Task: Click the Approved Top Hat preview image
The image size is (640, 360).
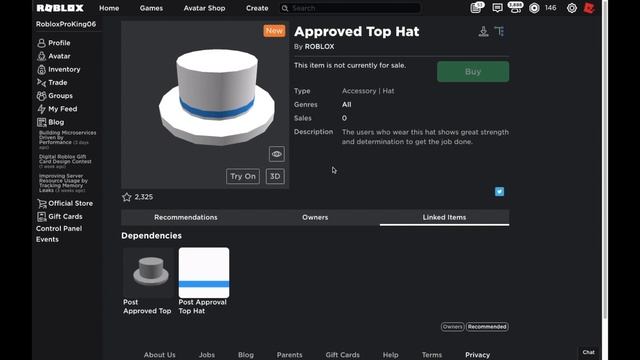Action: [205, 105]
